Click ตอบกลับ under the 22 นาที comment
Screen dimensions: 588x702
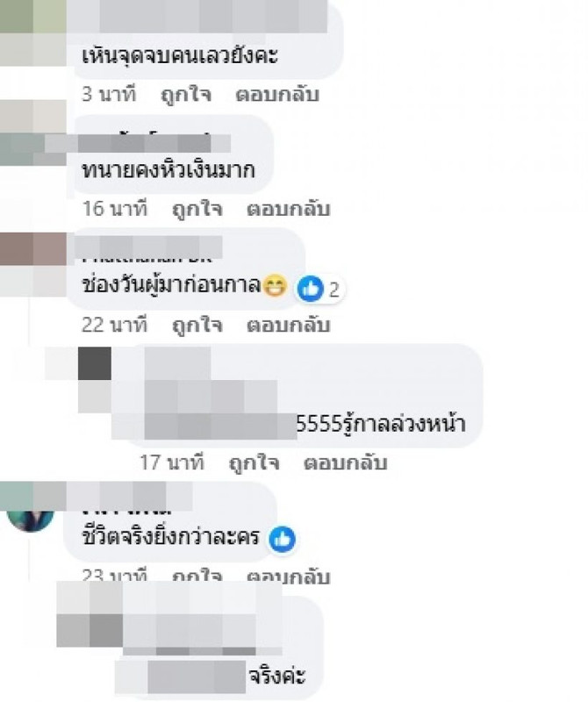289,325
